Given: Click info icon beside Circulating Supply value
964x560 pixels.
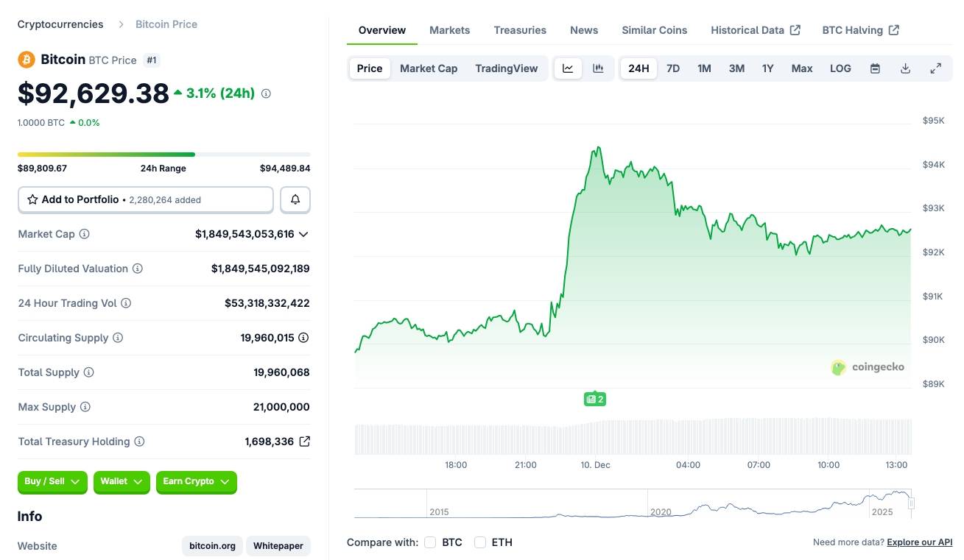Looking at the screenshot, I should click(x=303, y=338).
